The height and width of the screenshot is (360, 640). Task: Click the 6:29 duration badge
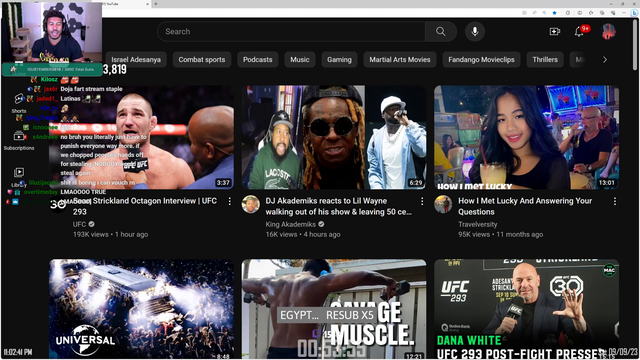point(416,182)
